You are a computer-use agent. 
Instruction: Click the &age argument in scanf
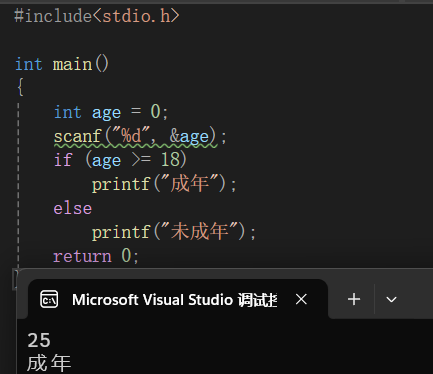pos(189,136)
